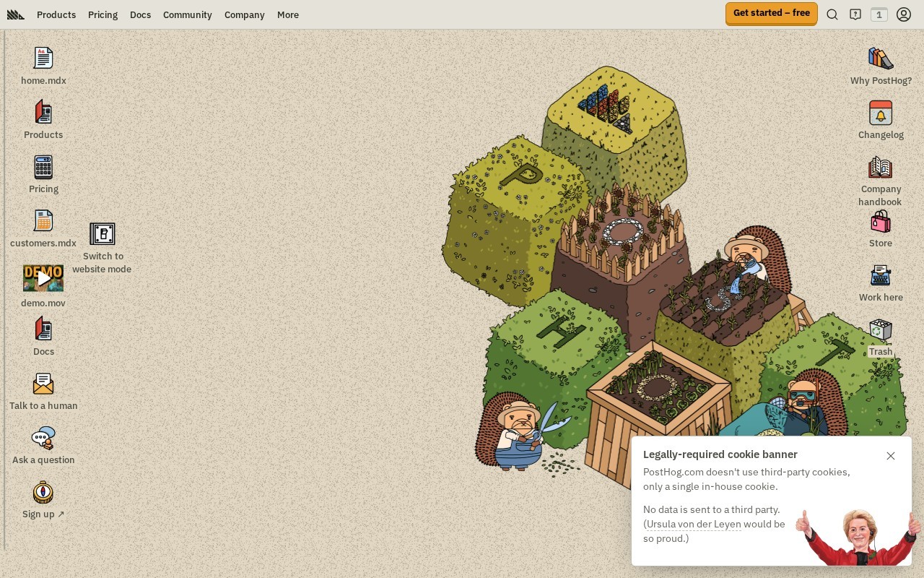Open the Why PostHog? books icon

[881, 58]
